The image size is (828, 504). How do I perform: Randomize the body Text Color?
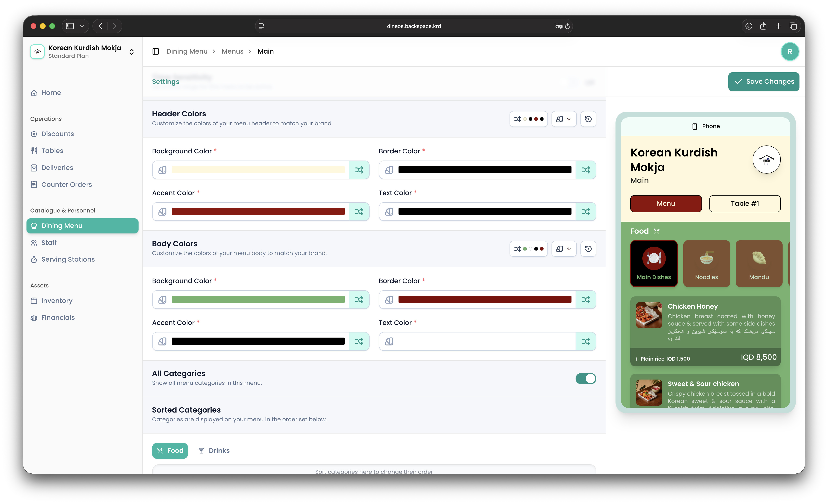click(586, 341)
